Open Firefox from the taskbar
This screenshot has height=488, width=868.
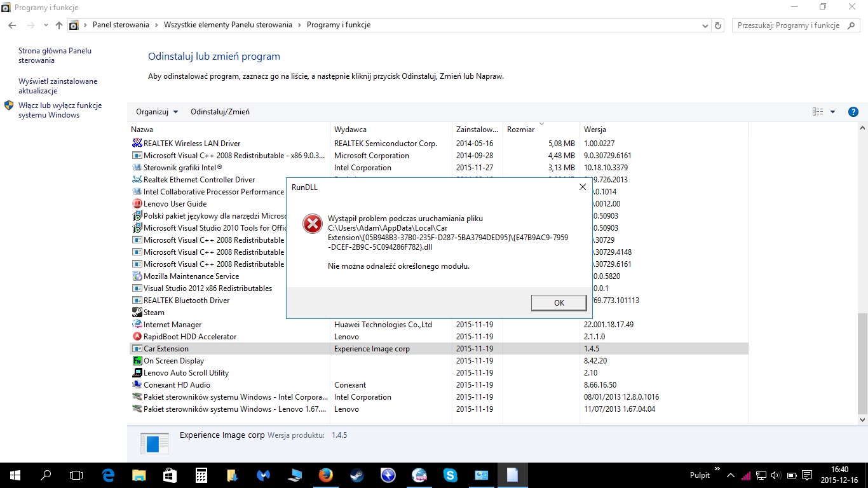pos(325,475)
